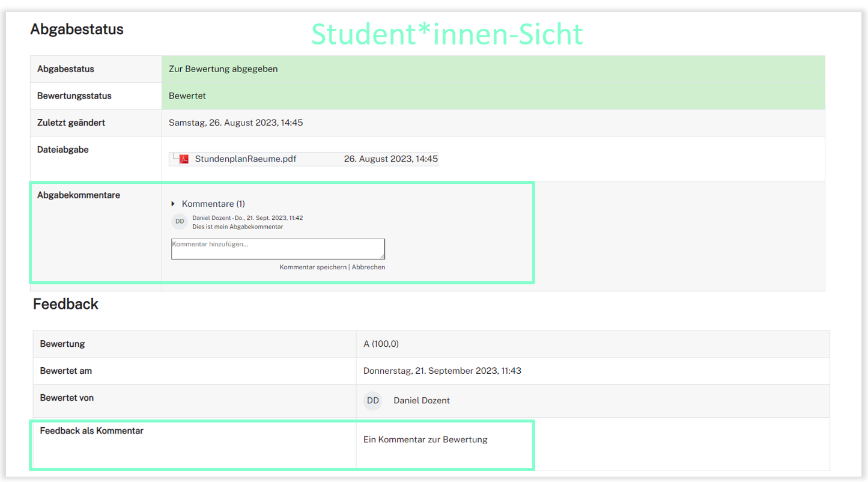Click the DD avatar in the comment
The width and height of the screenshot is (868, 482).
(180, 222)
